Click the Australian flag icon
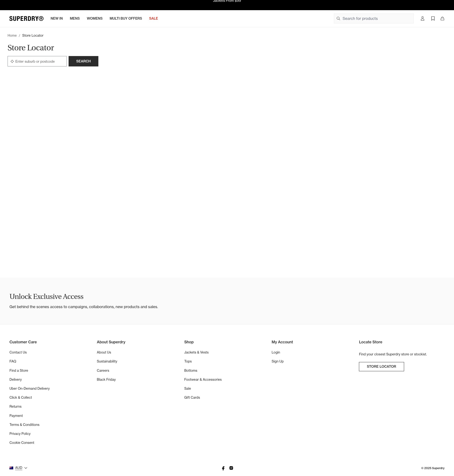Viewport: 454px width, 476px height. tap(11, 468)
